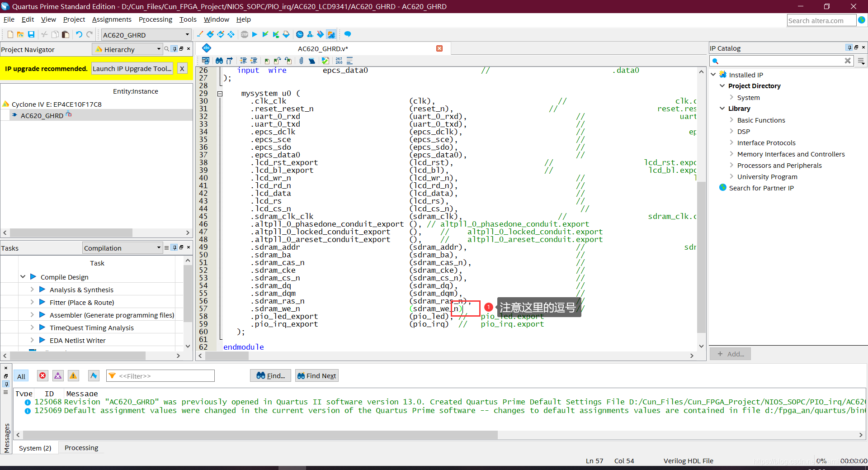Screen dimensions: 868x470
Task: Click the Add... button in IP Catalog
Action: [730, 354]
